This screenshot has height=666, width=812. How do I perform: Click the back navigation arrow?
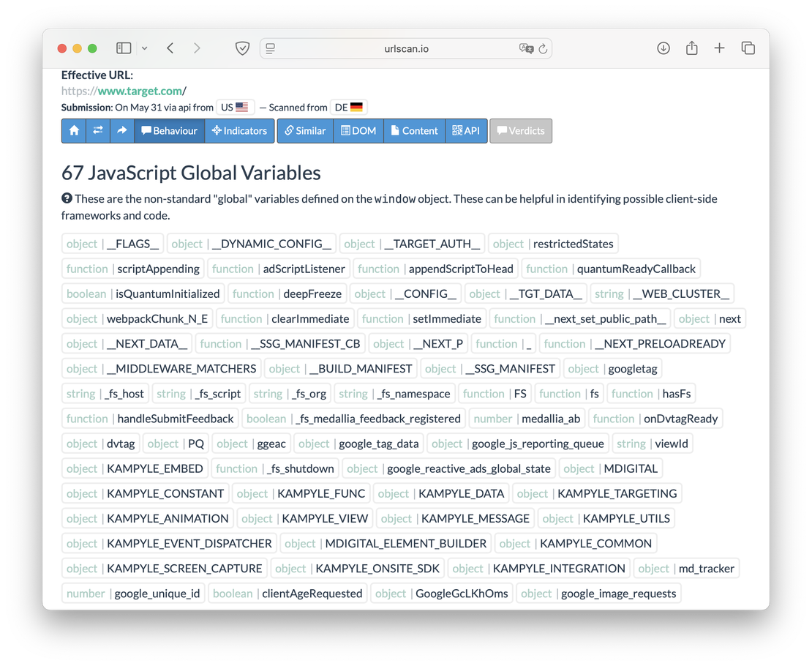click(170, 48)
